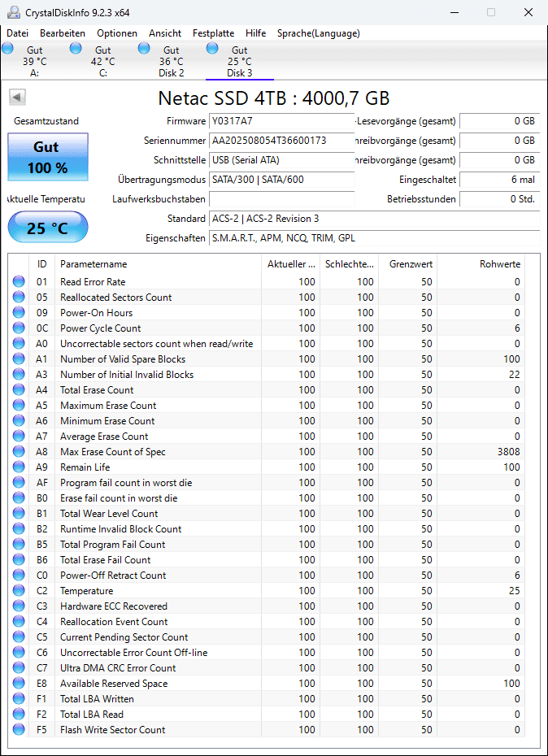The image size is (548, 756).
Task: Click status orb for Number of Valid Spare Blocks
Action: pyautogui.click(x=19, y=359)
